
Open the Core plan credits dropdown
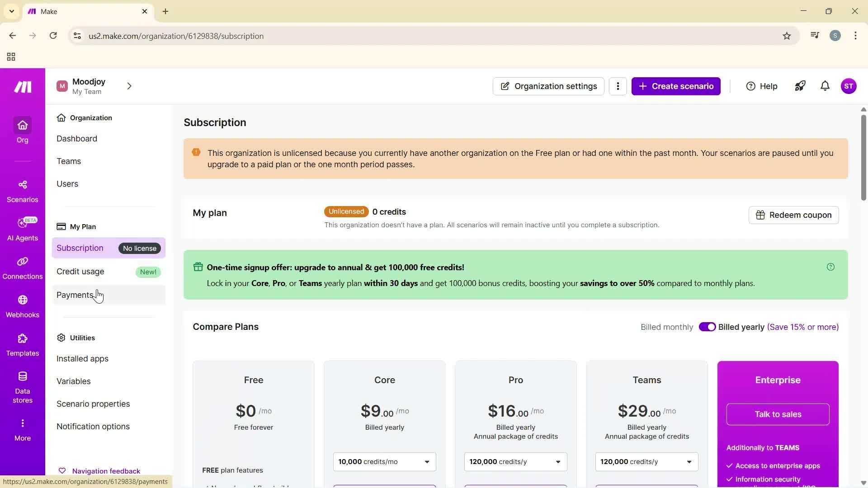[384, 461]
